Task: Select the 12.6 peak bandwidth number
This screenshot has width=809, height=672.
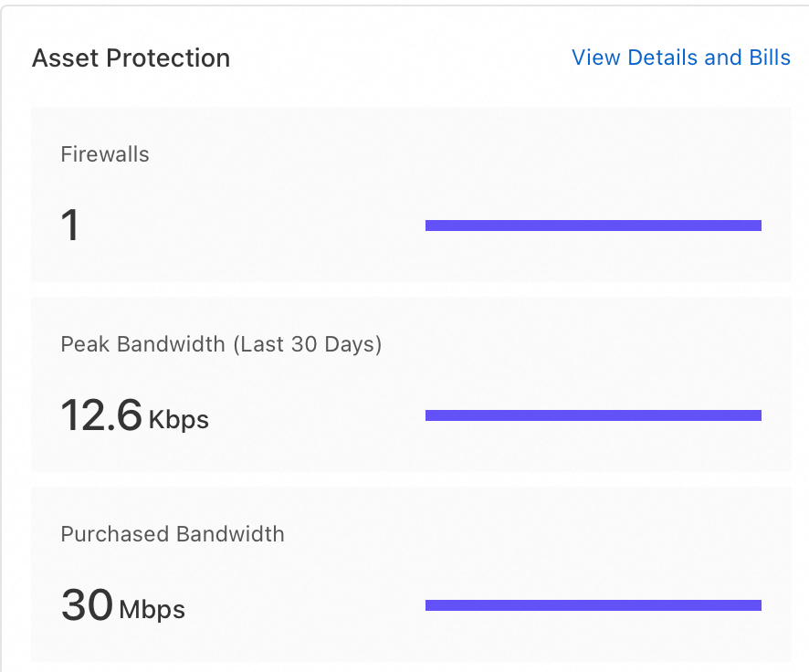Action: coord(101,415)
